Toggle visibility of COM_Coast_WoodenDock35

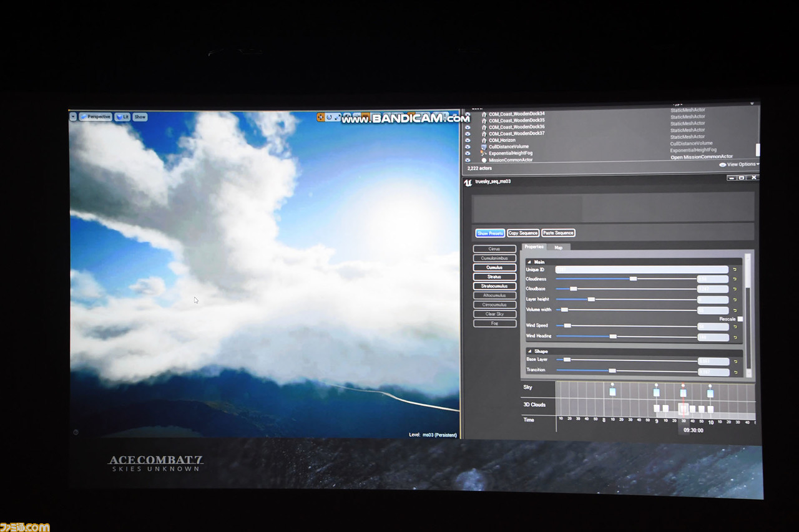[x=468, y=120]
